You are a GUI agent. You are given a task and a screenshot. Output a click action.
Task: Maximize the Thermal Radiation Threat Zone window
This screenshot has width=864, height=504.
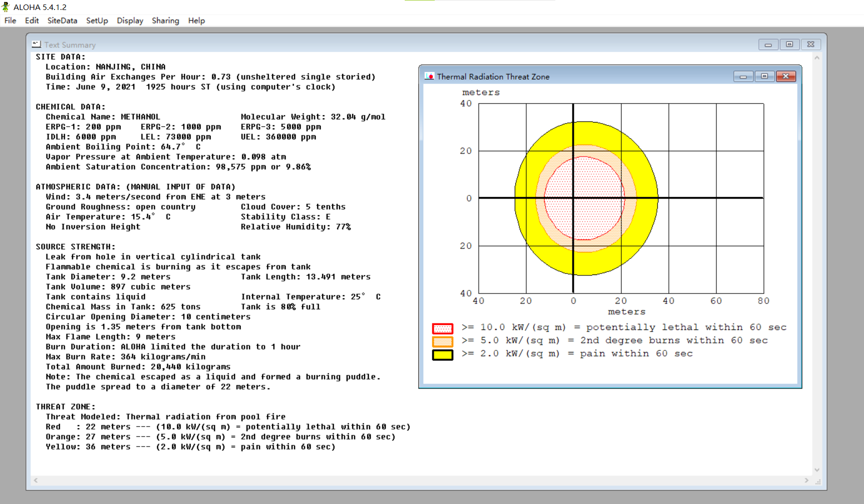[x=764, y=76]
